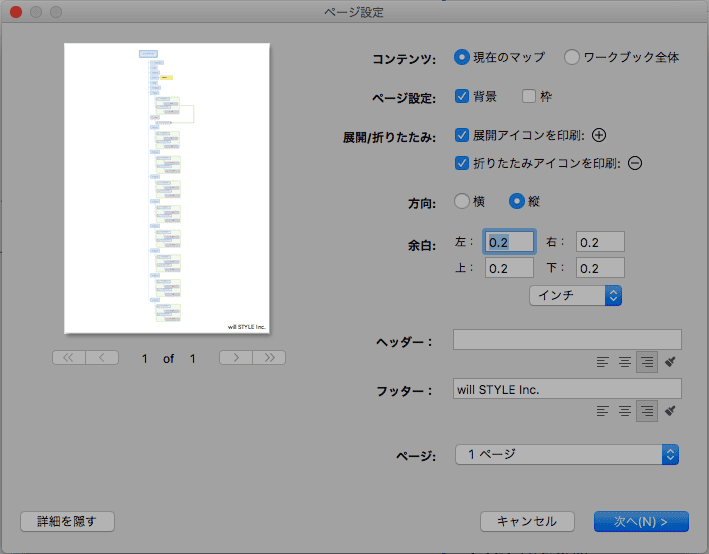Screen dimensions: 709x554
Task: Center-align the header text
Action: [x=624, y=362]
